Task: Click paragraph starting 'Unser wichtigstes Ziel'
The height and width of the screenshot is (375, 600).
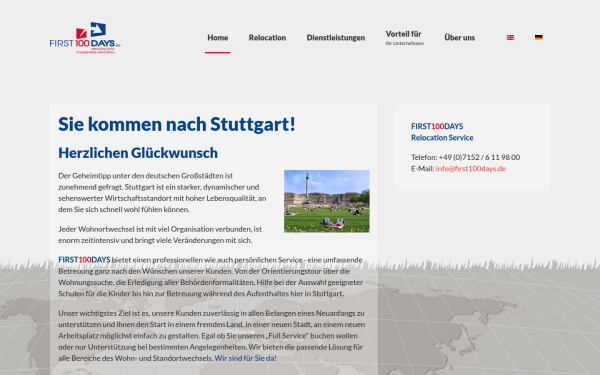Action: click(x=212, y=336)
